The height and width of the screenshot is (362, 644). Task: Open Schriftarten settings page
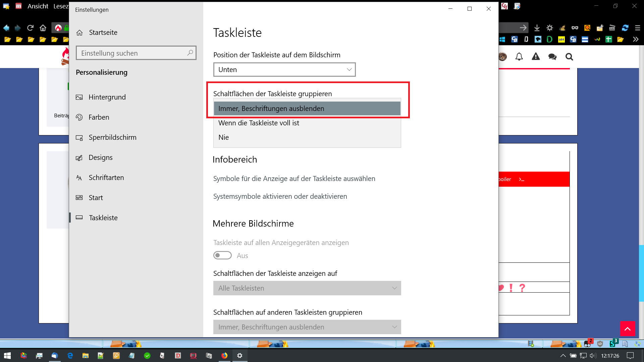coord(106,178)
